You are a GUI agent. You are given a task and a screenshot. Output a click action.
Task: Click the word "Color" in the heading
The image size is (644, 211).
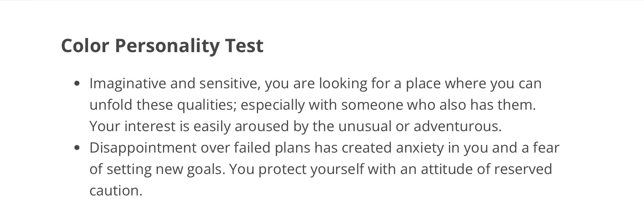(85, 45)
